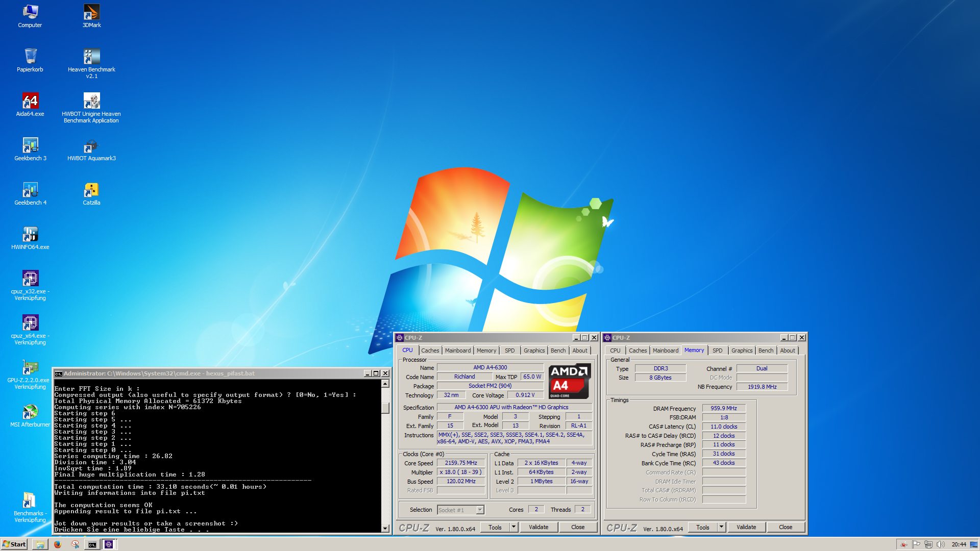Open SPD tab in right CPU-Z window
Viewport: 980px width, 551px height.
click(717, 350)
